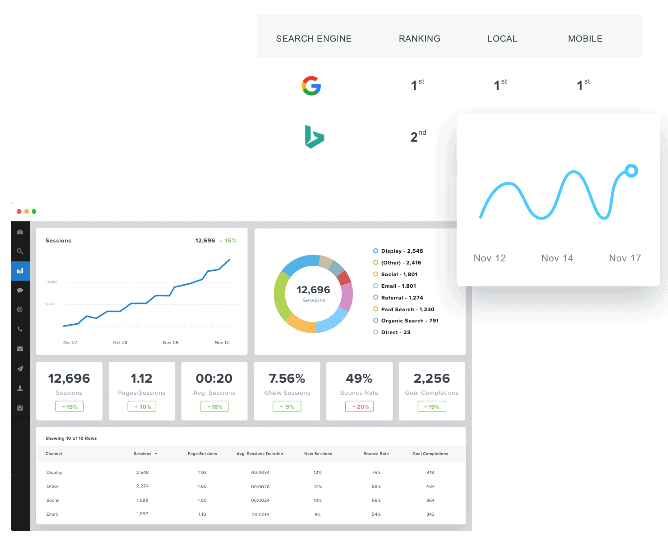Open the chat bubble icon in sidebar

[x=20, y=290]
